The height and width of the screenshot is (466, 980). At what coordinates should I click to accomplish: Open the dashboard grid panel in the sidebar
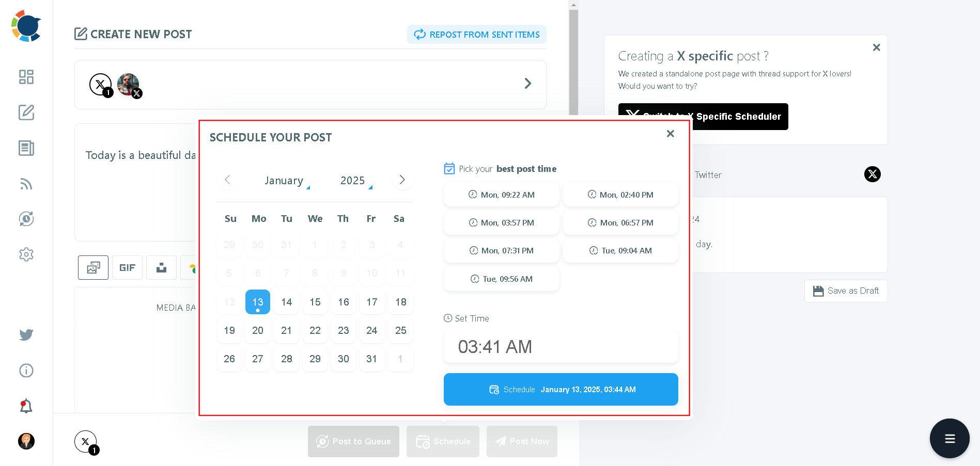pyautogui.click(x=26, y=77)
